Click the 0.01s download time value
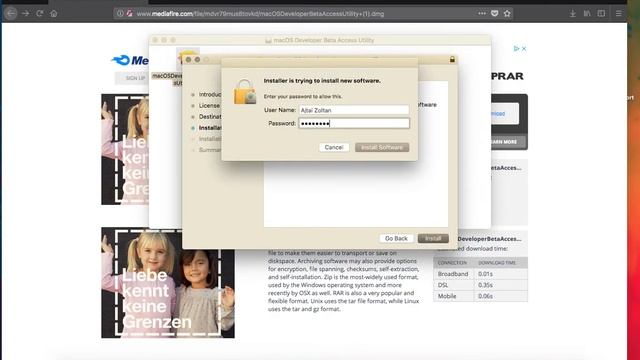The height and width of the screenshot is (360, 640). (485, 274)
